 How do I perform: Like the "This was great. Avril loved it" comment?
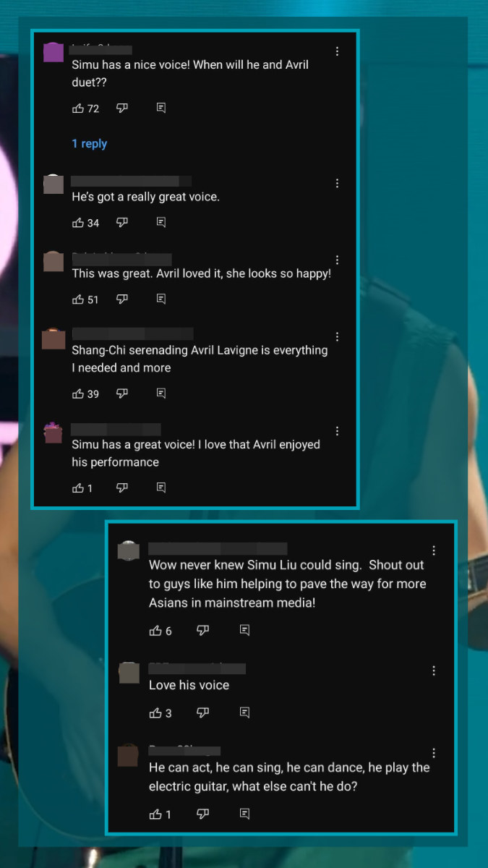tap(78, 299)
